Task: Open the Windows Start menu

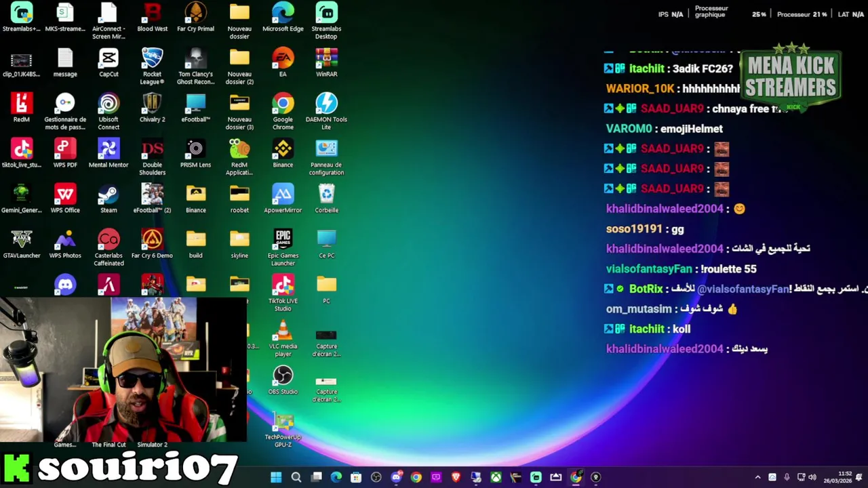Action: (276, 477)
